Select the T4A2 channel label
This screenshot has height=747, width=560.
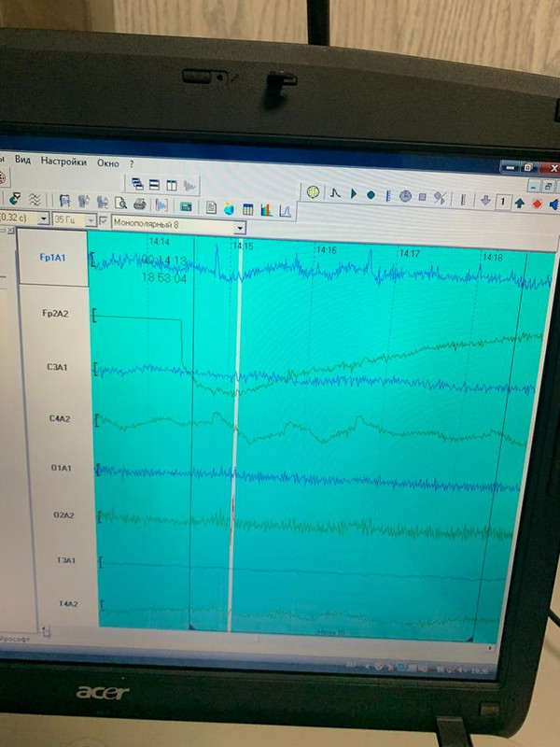[68, 603]
